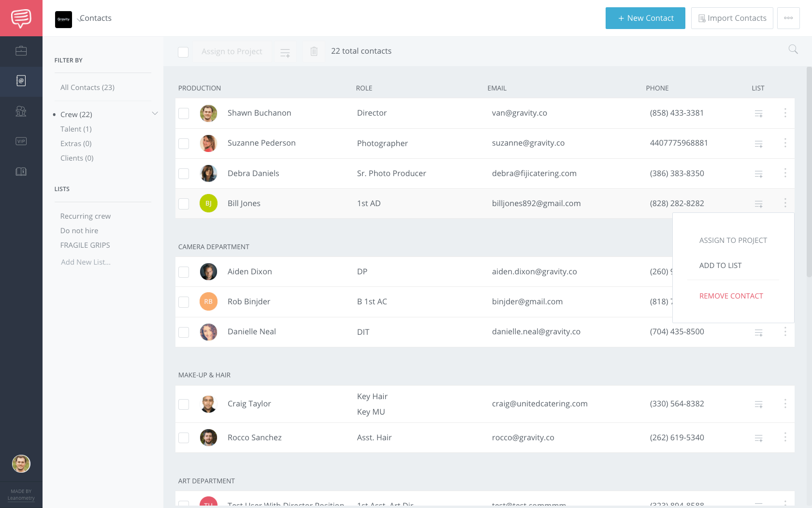The width and height of the screenshot is (812, 508).
Task: Click the trash delete icon in toolbar
Action: tap(314, 51)
